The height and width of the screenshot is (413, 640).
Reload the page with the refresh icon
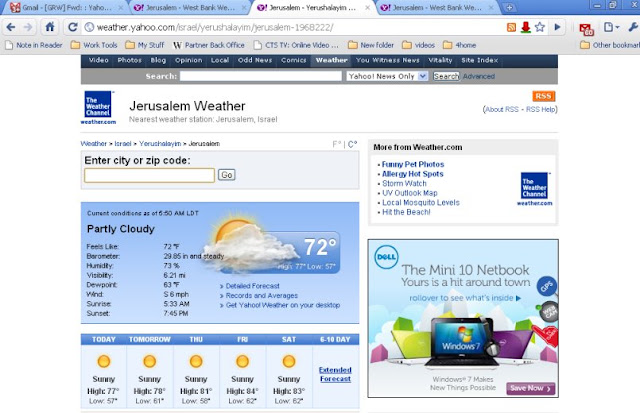point(73,27)
